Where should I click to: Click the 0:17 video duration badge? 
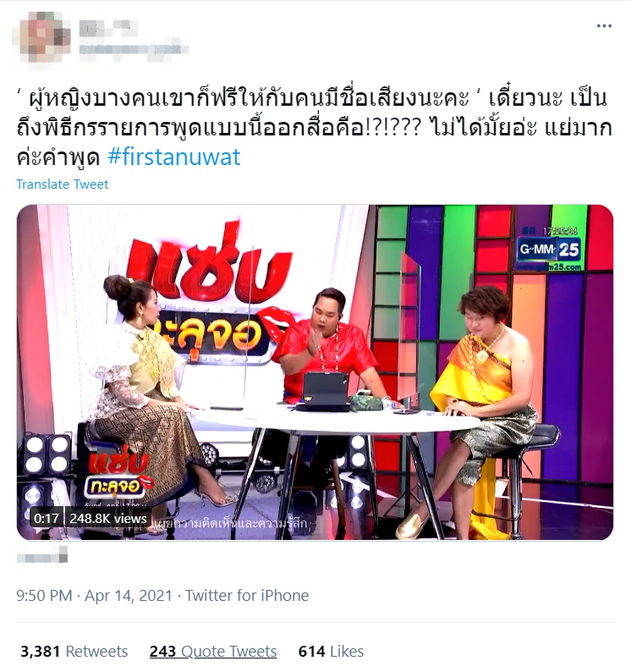47,519
